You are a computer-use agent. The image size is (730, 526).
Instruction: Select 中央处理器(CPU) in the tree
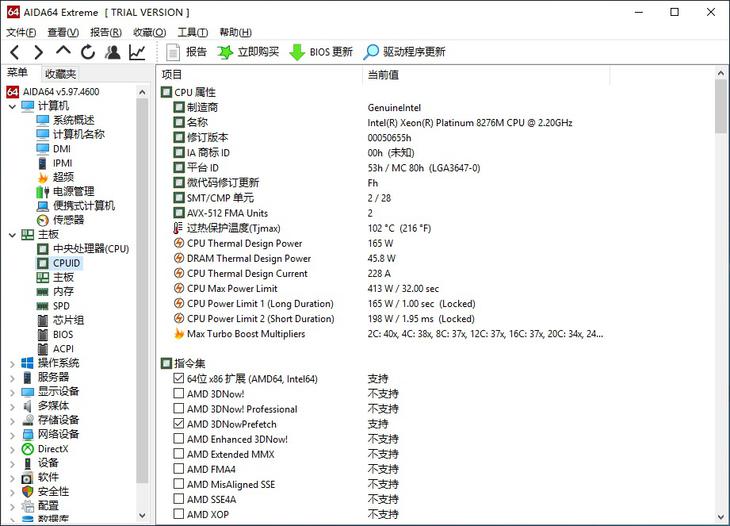tap(91, 249)
